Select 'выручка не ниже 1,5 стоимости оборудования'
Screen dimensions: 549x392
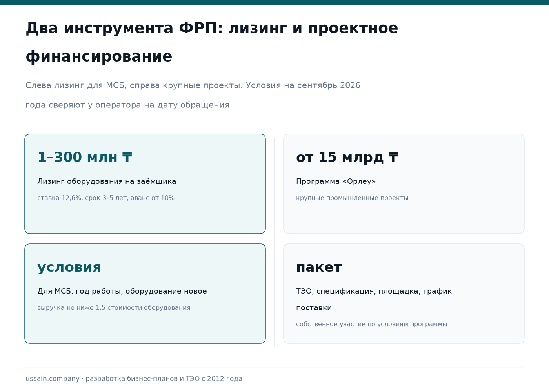pos(114,308)
